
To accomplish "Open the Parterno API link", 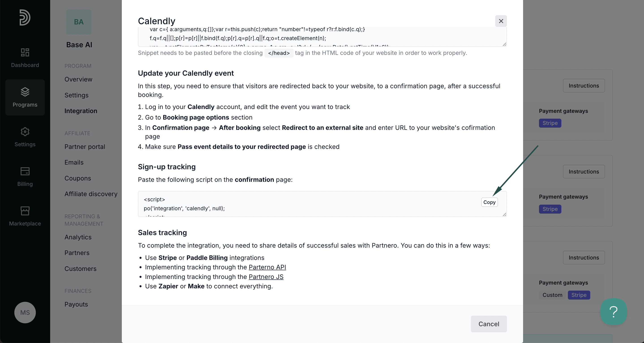I will point(267,267).
